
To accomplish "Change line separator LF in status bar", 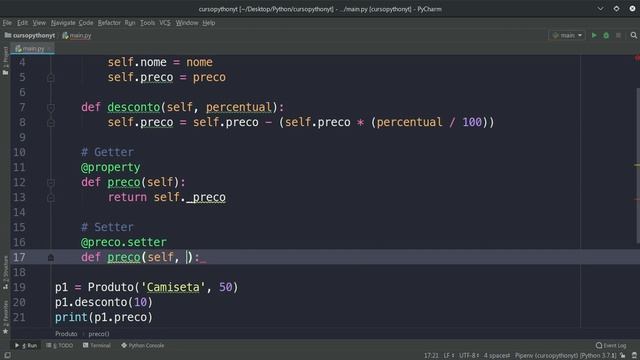I will (x=449, y=356).
